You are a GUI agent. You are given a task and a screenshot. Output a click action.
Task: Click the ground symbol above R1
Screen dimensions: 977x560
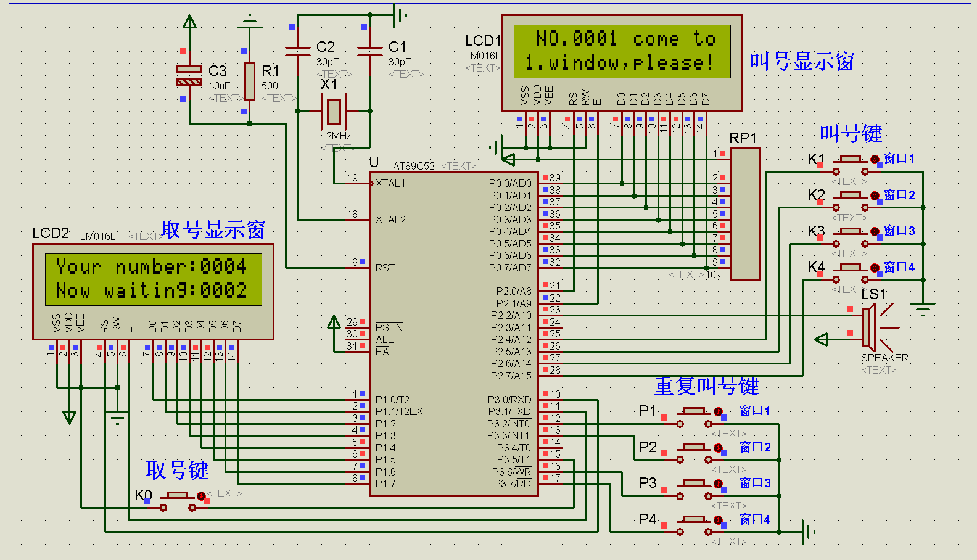click(x=249, y=22)
